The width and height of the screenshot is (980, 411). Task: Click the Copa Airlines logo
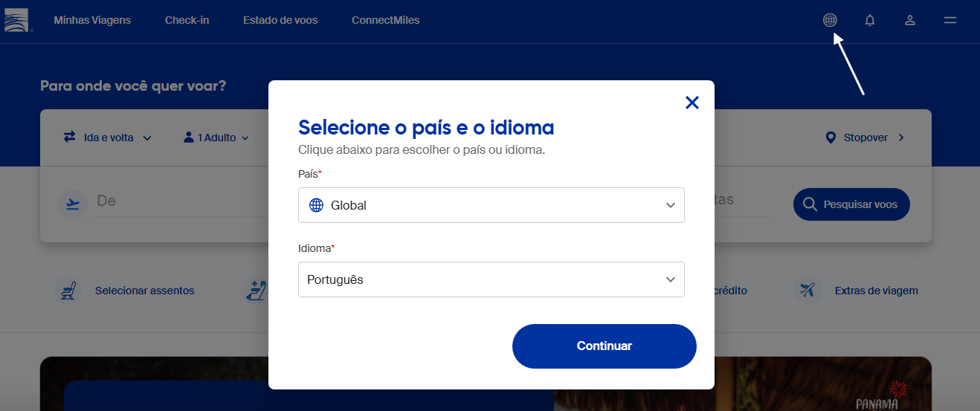pos(17,20)
